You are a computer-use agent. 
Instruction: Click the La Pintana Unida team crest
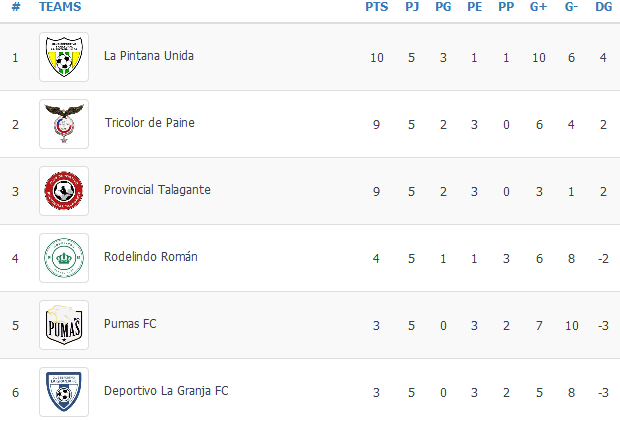click(x=64, y=57)
